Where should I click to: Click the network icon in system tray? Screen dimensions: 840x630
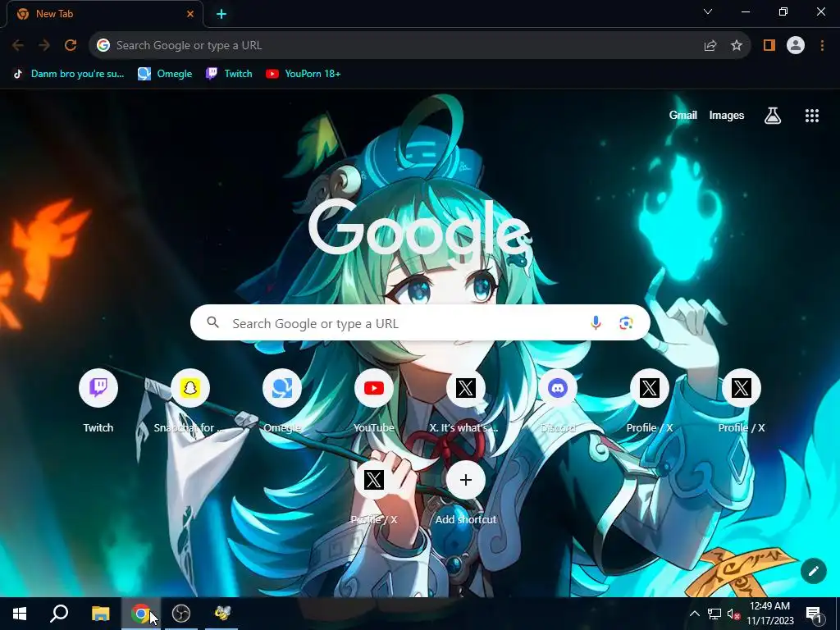[714, 614]
